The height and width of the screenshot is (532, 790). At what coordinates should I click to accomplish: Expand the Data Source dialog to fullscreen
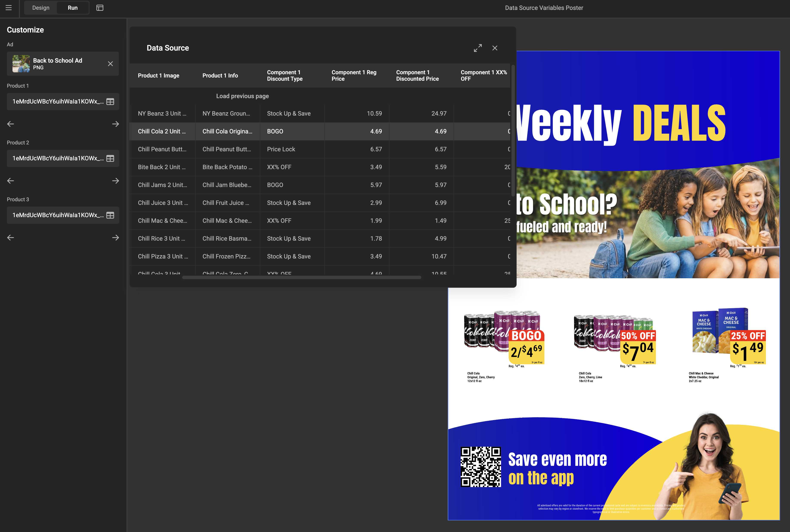pyautogui.click(x=478, y=48)
